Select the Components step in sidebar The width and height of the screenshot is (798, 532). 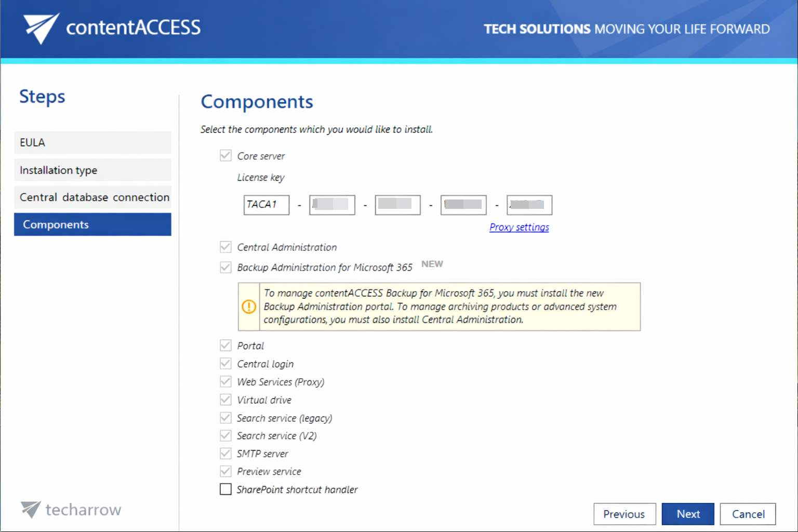(92, 224)
